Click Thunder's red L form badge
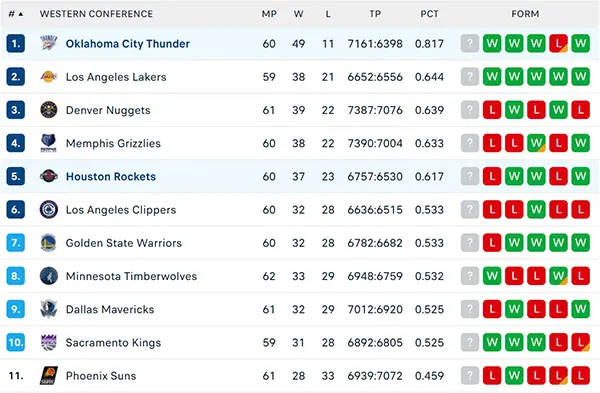Image resolution: width=600 pixels, height=393 pixels. pyautogui.click(x=558, y=43)
